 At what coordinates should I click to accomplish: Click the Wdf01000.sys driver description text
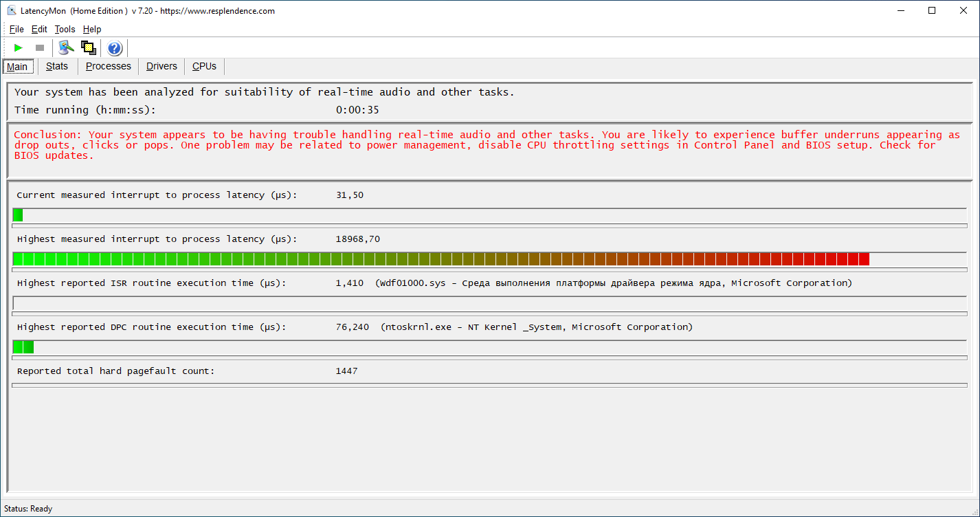point(614,283)
